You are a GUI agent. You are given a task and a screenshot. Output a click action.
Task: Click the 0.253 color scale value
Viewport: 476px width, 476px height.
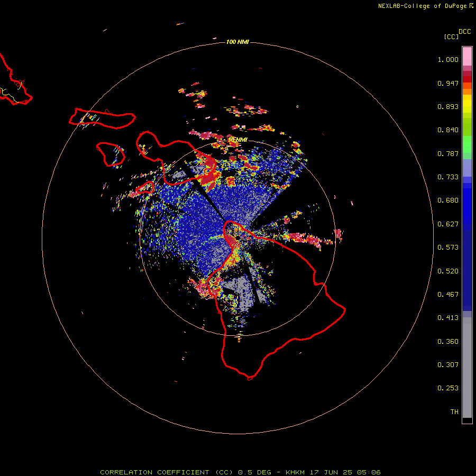click(x=448, y=388)
